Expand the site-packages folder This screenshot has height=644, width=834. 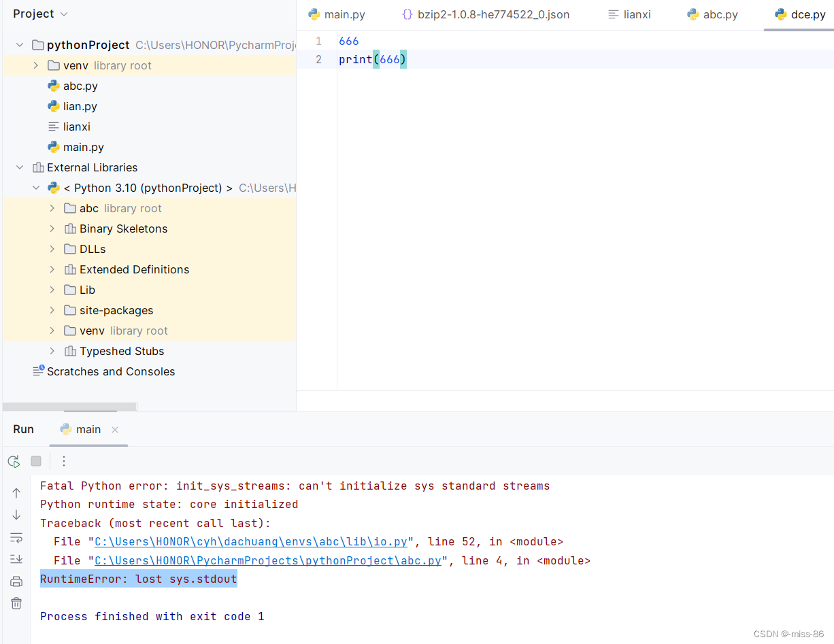[52, 310]
